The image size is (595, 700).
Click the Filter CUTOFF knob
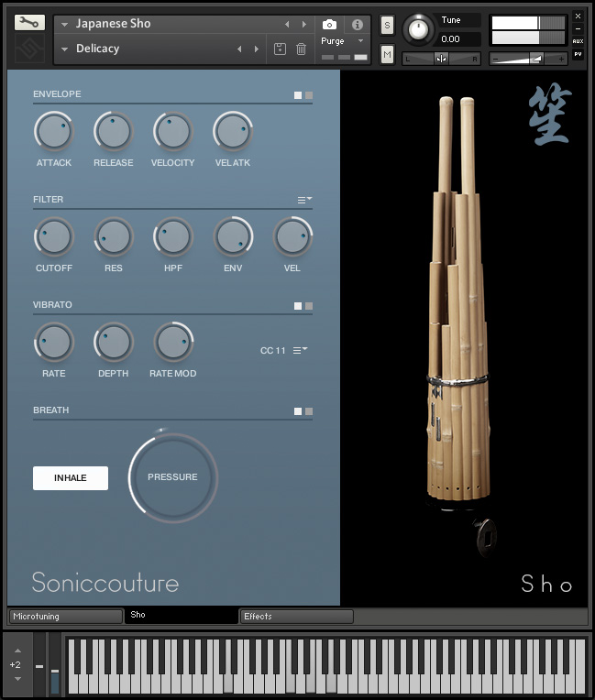pos(53,237)
